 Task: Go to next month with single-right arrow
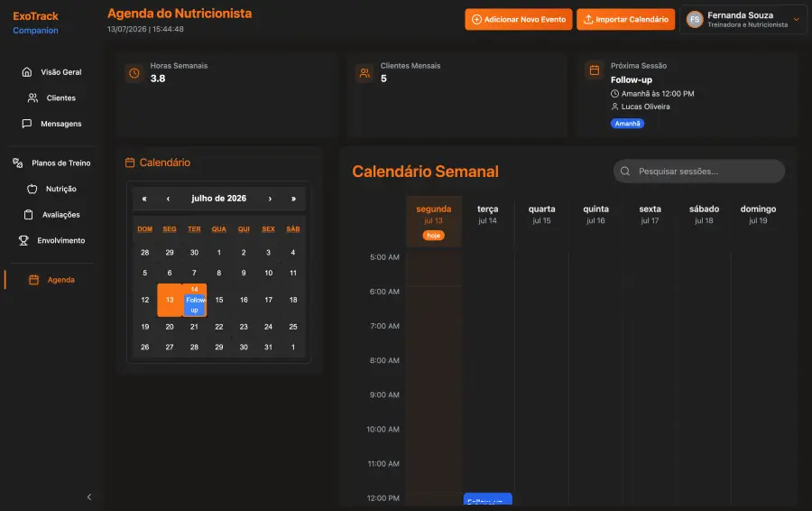point(270,199)
